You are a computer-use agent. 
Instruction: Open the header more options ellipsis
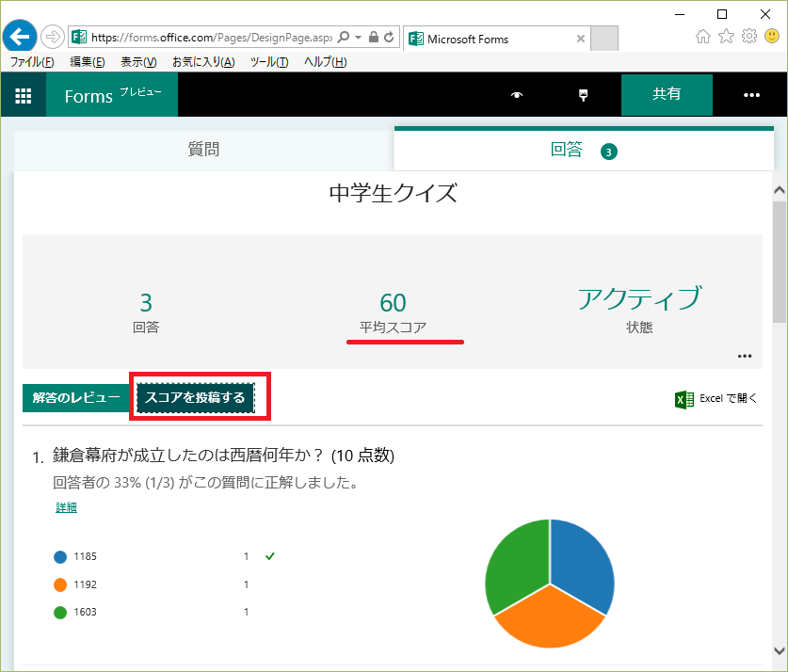pos(751,95)
